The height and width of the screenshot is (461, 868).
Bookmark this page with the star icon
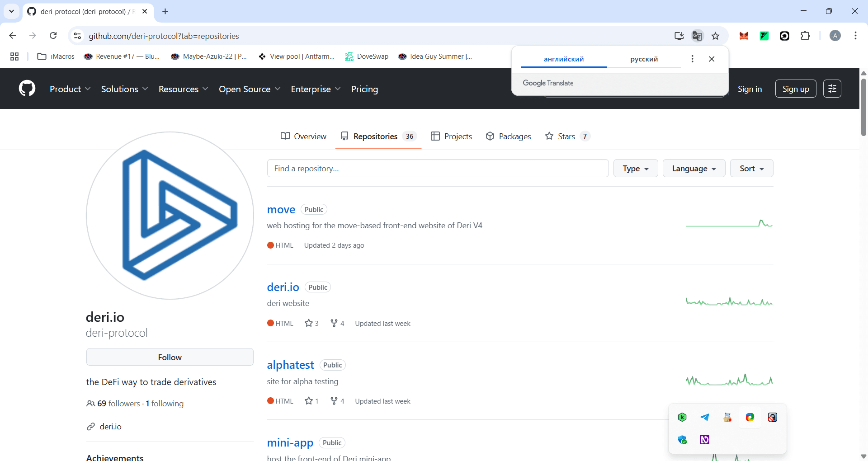click(716, 36)
